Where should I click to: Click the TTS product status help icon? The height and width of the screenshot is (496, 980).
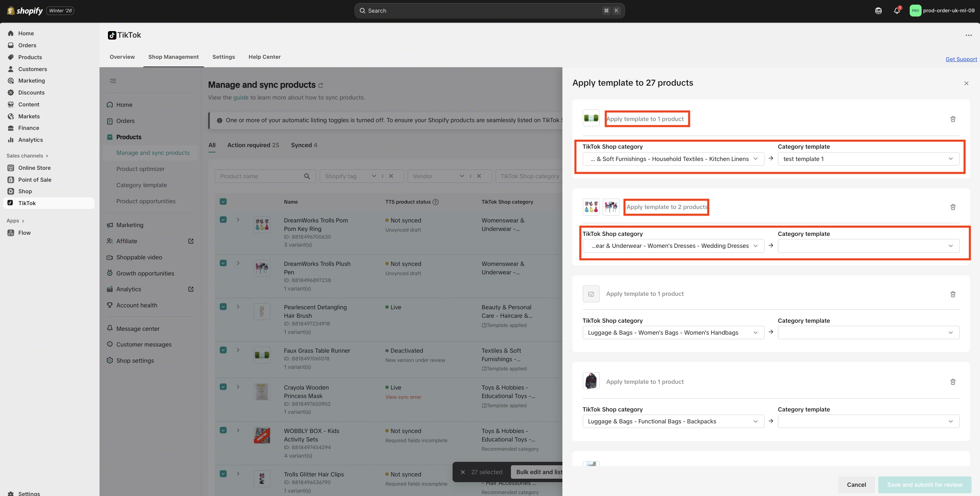[x=436, y=202]
